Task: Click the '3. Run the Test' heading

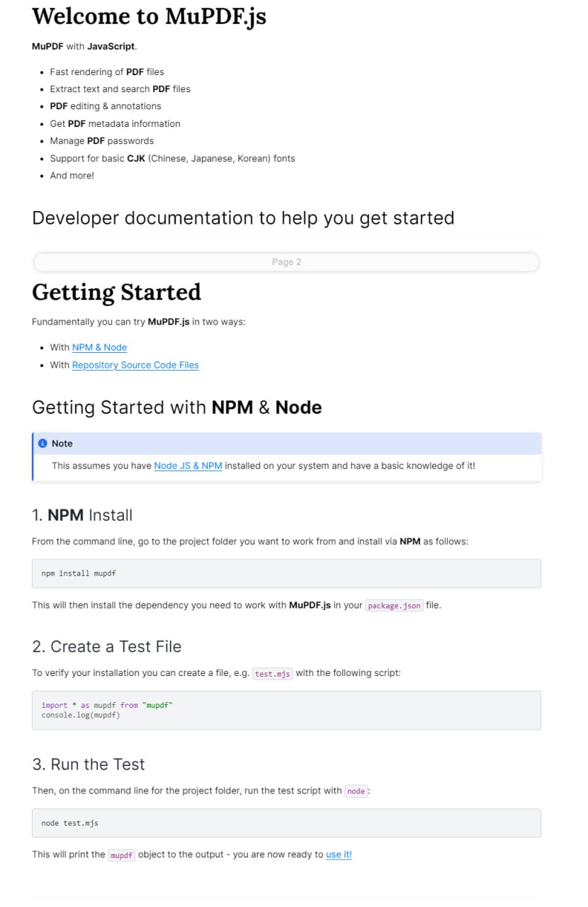Action: (x=89, y=765)
